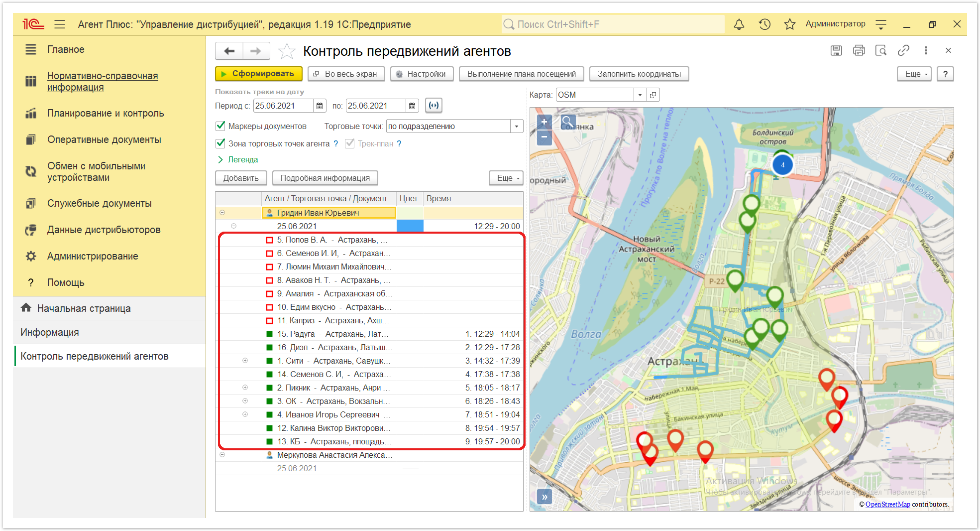Toggle green marker for 13. КБ
Viewport: 980px width, 531px height.
[x=269, y=442]
